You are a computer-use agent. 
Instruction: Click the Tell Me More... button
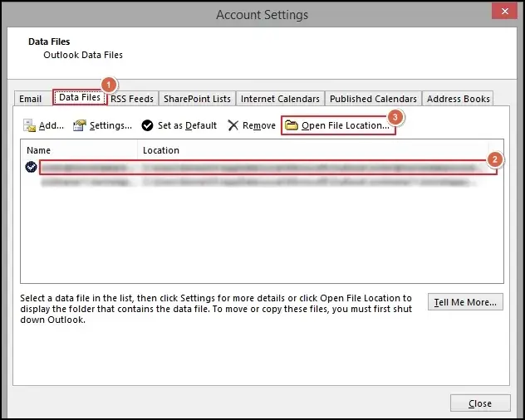click(x=465, y=302)
